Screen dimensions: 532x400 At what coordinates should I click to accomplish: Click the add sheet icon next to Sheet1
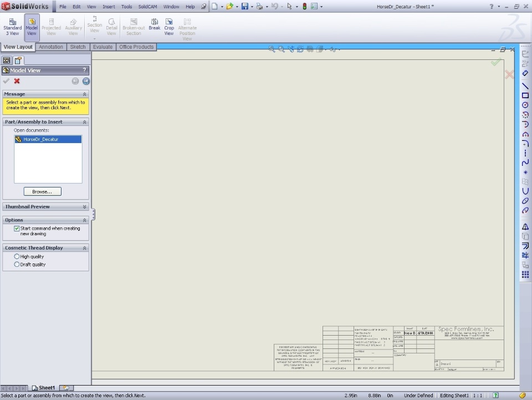pyautogui.click(x=66, y=387)
